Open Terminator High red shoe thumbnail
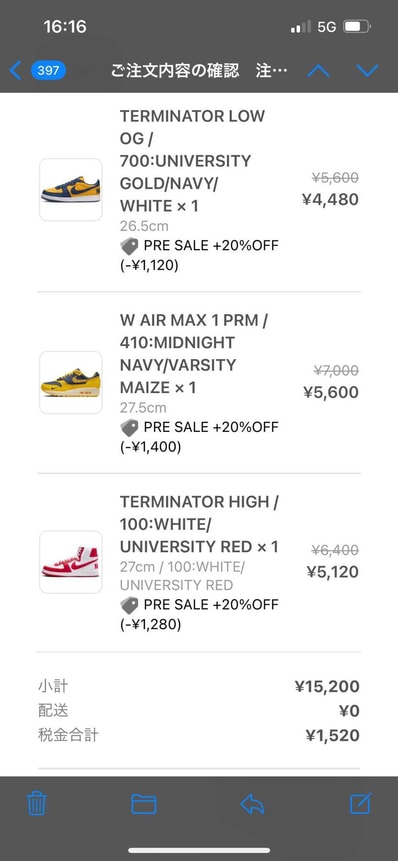398x861 pixels. [71, 562]
